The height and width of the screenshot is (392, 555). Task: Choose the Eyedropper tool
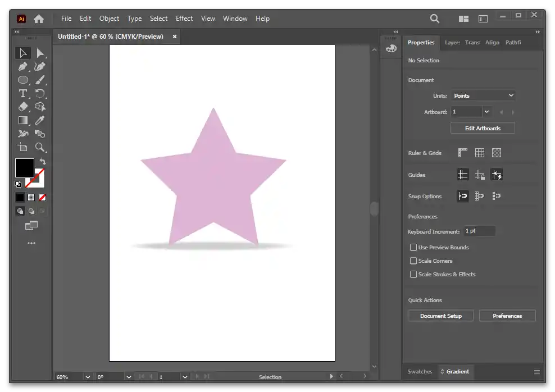pyautogui.click(x=40, y=120)
